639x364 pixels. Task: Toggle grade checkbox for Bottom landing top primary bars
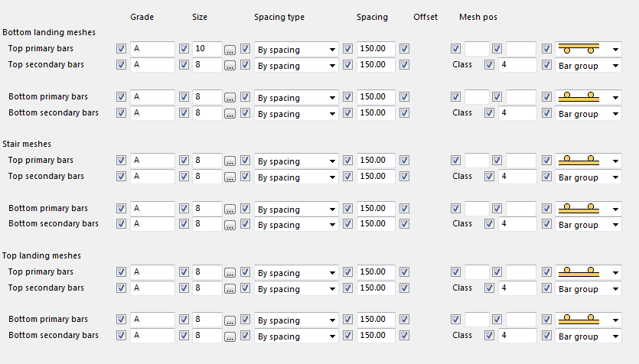tap(122, 49)
